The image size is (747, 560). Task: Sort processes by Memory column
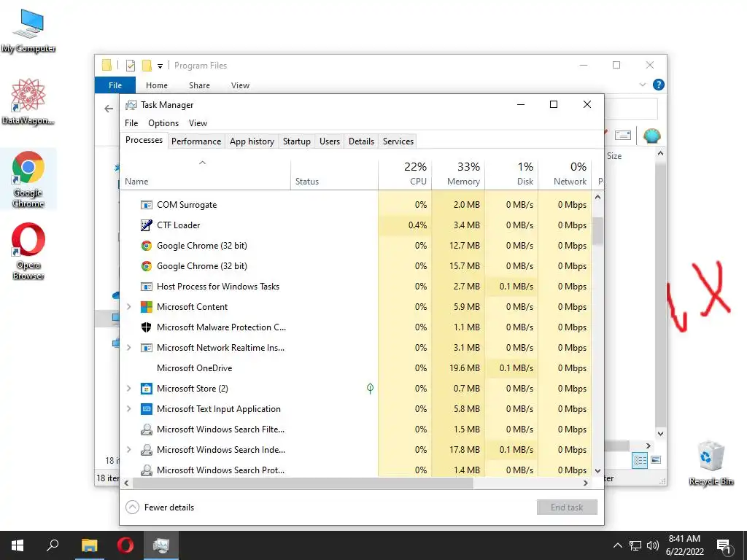point(458,174)
